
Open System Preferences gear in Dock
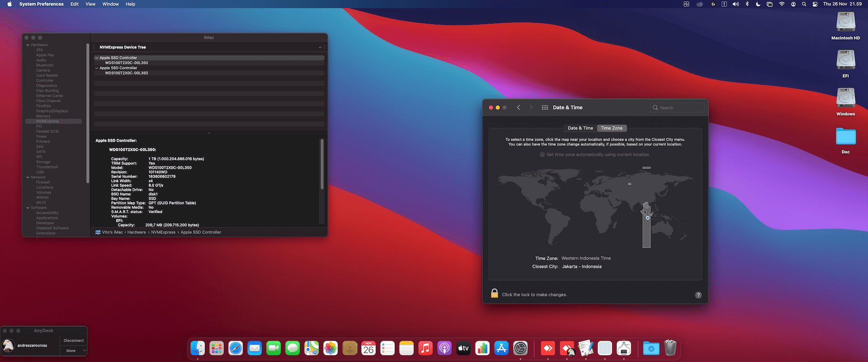coord(520,348)
